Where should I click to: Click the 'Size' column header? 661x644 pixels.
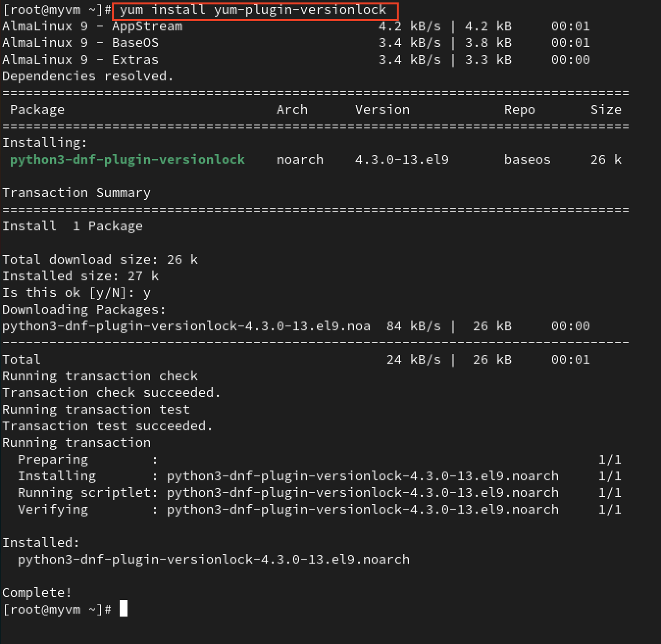pos(606,109)
